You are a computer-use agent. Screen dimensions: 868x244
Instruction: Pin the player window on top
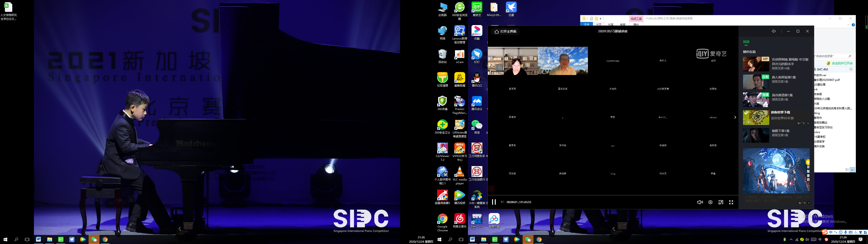coord(774,31)
